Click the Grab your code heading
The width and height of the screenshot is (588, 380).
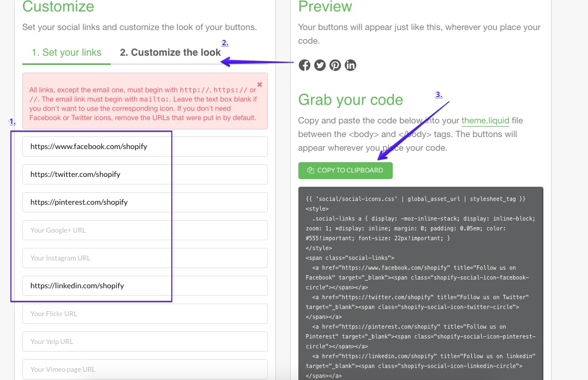point(350,100)
